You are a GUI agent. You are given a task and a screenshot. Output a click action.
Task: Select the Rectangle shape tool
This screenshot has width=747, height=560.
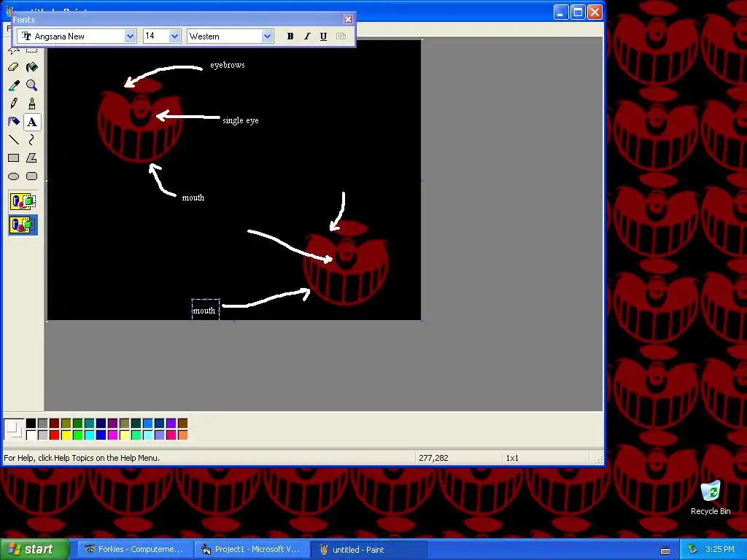[x=14, y=158]
